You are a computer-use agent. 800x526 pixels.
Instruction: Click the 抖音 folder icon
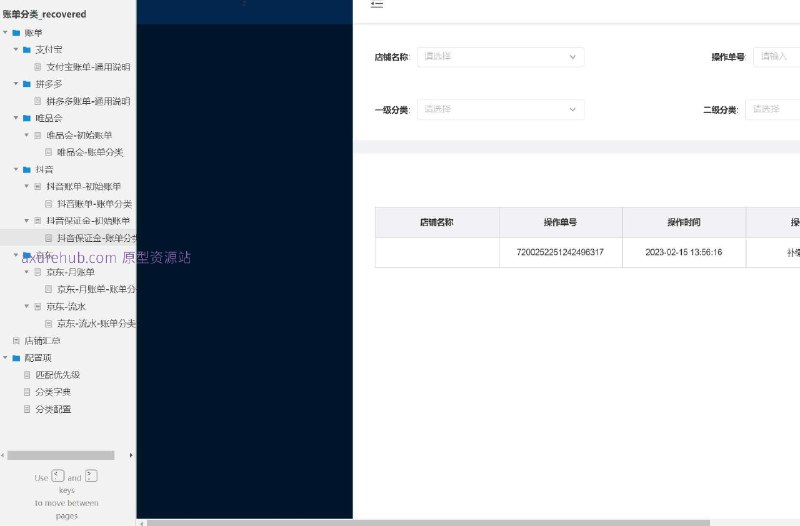(x=27, y=169)
